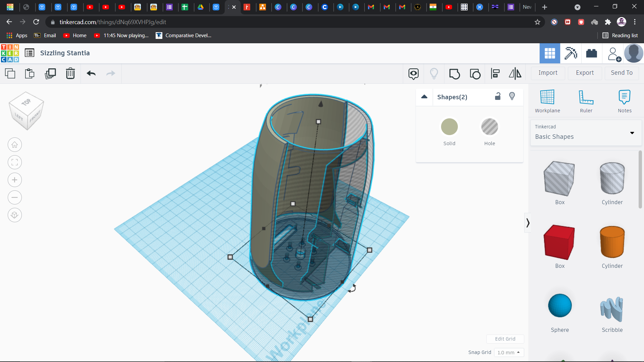The width and height of the screenshot is (644, 362).
Task: Click the Ruler tool
Action: (x=586, y=101)
